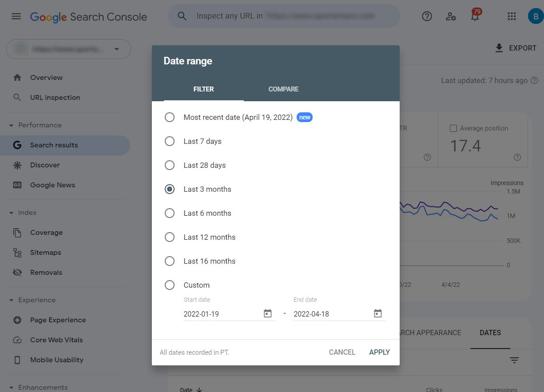The image size is (544, 392).
Task: Click the 17.4 average position value
Action: (x=465, y=146)
